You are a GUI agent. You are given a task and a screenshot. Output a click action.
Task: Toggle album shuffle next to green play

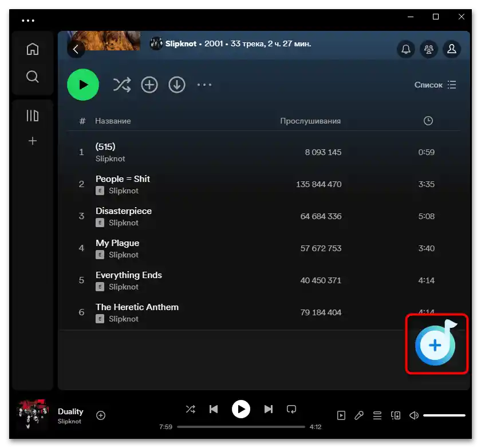[x=122, y=85]
